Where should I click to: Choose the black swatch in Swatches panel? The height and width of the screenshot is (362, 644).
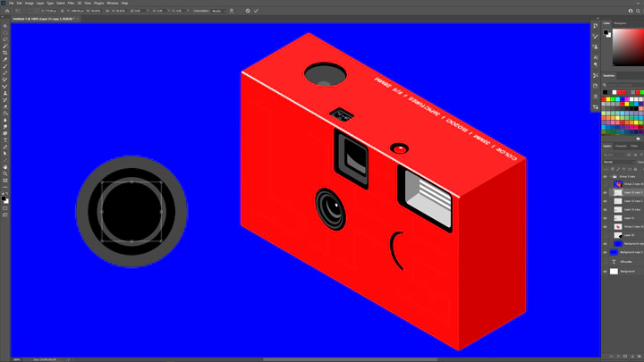pos(605,92)
